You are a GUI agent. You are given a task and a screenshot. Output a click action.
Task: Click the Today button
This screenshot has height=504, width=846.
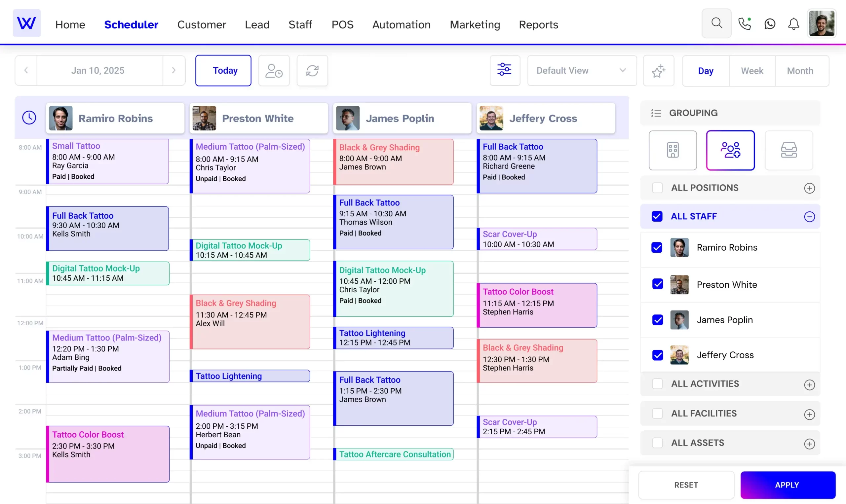click(x=225, y=70)
